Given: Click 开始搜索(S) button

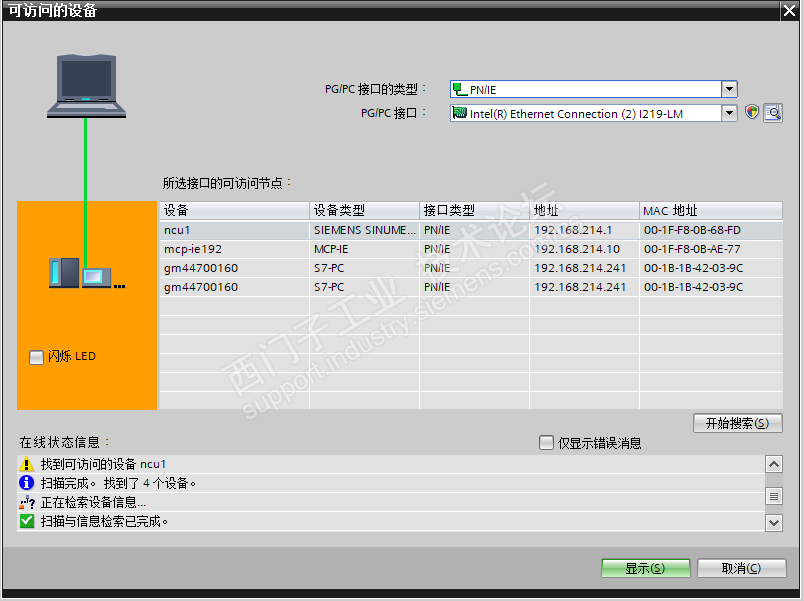Looking at the screenshot, I should tap(737, 423).
